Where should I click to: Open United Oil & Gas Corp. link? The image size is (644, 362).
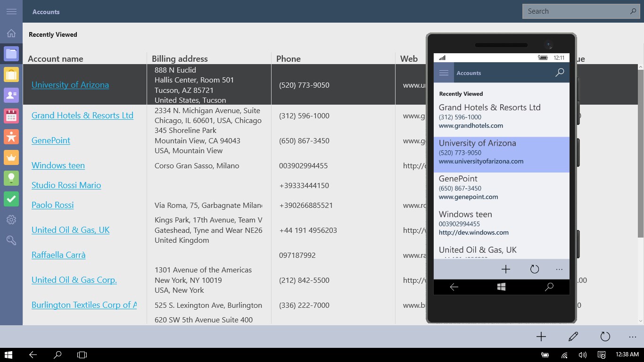coord(74,280)
